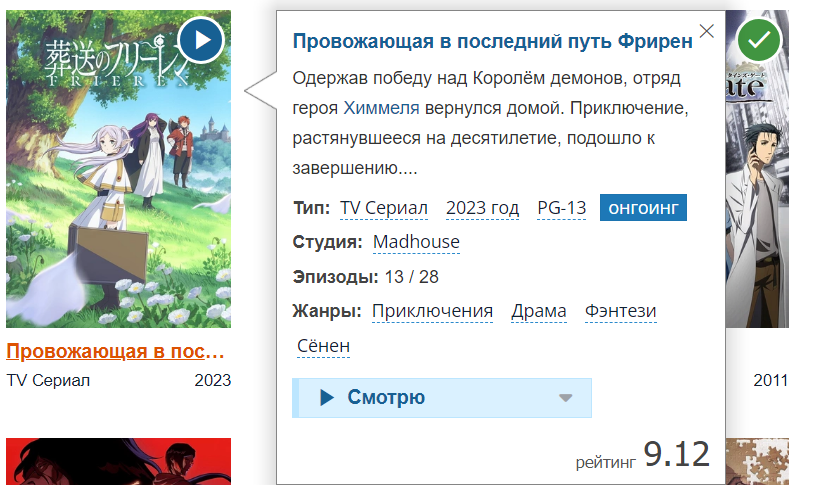Image resolution: width=830 pixels, height=485 pixels.
Task: Click the 2011 year under Steins;Gate poster
Action: point(771,381)
